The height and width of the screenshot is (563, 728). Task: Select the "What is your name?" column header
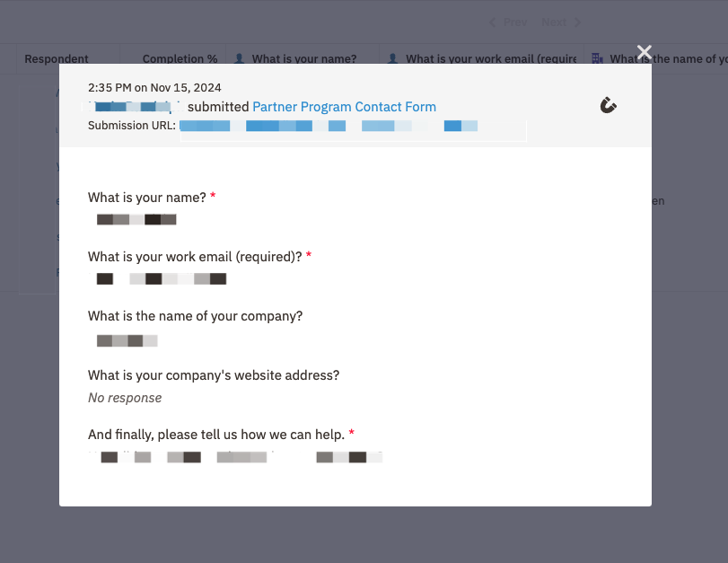pos(303,59)
